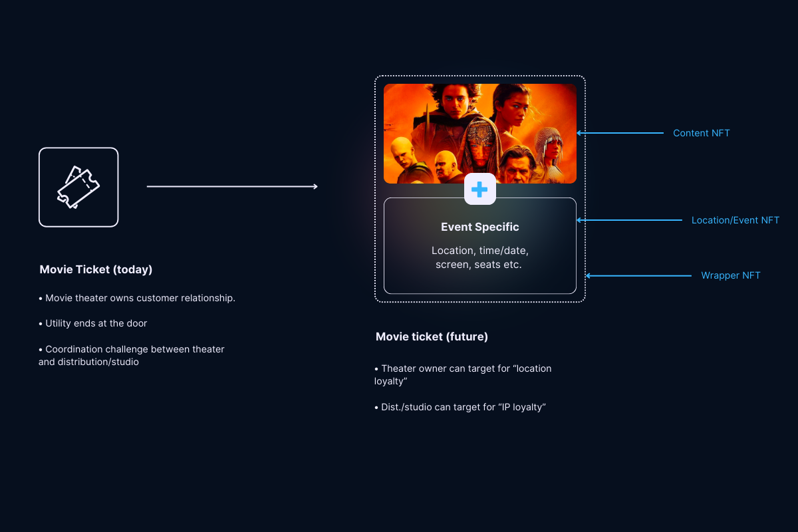Click the "Content NFT" label
The width and height of the screenshot is (798, 532).
(701, 133)
